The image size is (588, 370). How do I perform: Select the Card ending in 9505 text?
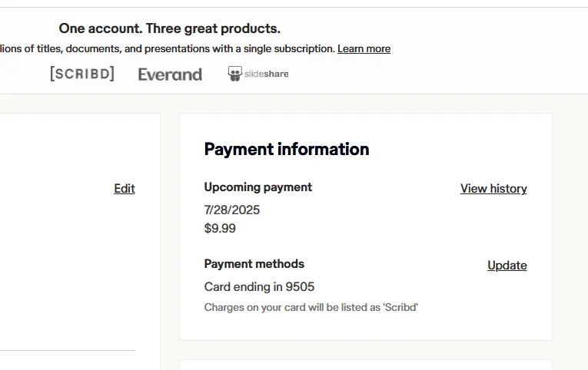tap(259, 286)
